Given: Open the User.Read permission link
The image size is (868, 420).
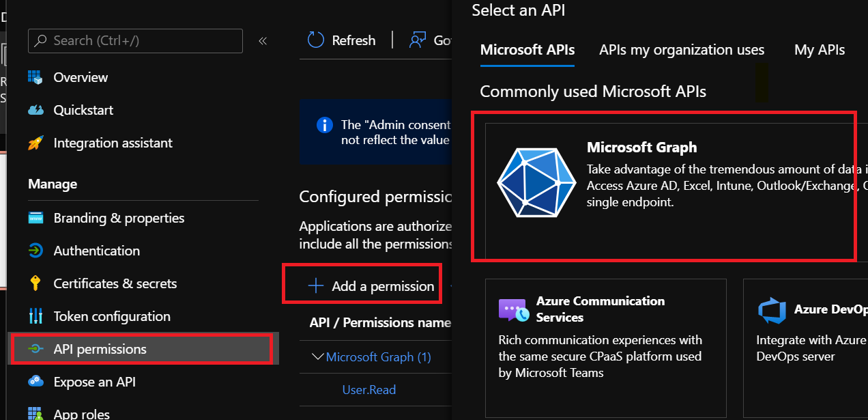Looking at the screenshot, I should click(368, 389).
